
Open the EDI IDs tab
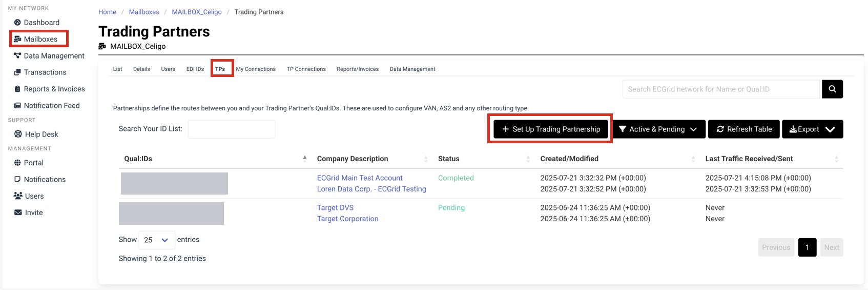coord(195,69)
